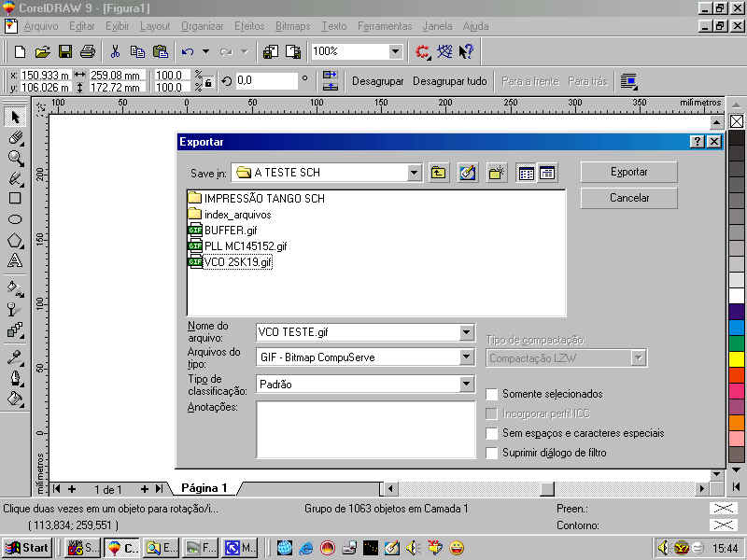Open the Bitmaps menu

click(x=292, y=26)
